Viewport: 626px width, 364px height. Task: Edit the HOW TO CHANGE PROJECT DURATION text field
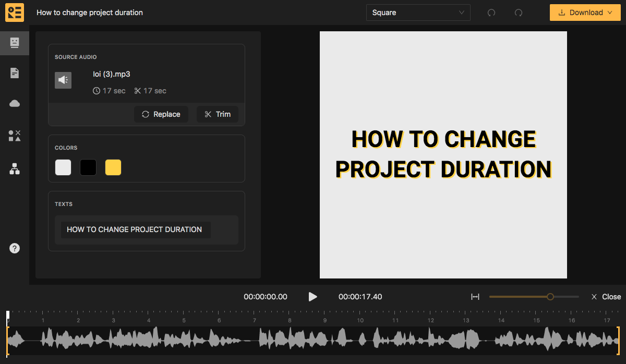pos(136,229)
